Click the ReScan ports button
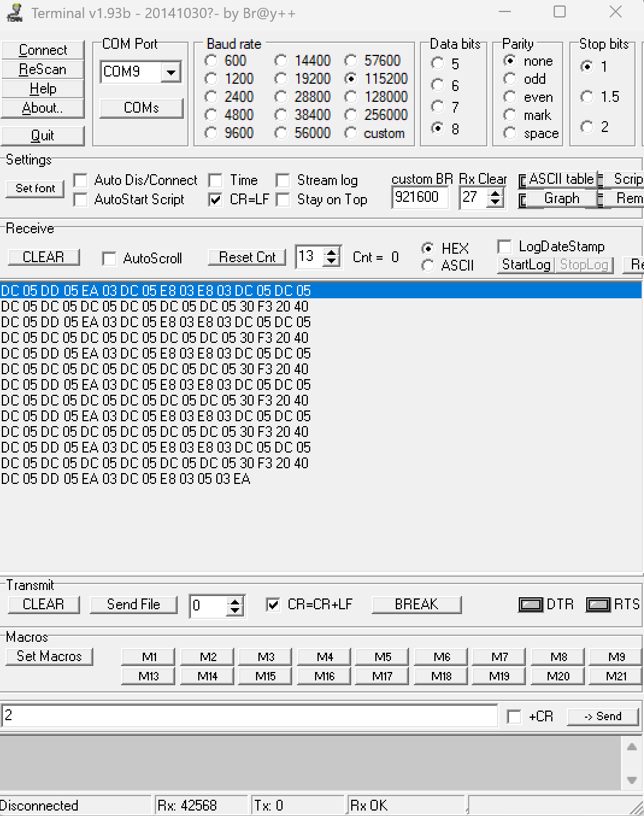 pyautogui.click(x=43, y=69)
